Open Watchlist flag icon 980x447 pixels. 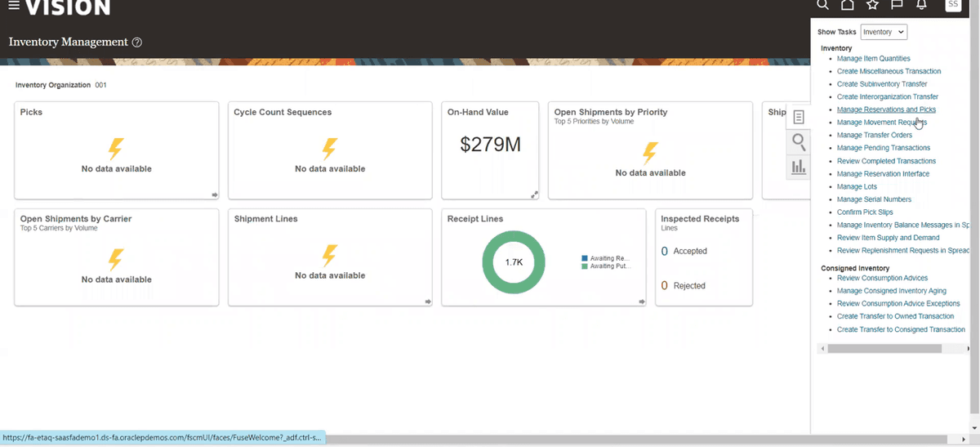pyautogui.click(x=897, y=5)
